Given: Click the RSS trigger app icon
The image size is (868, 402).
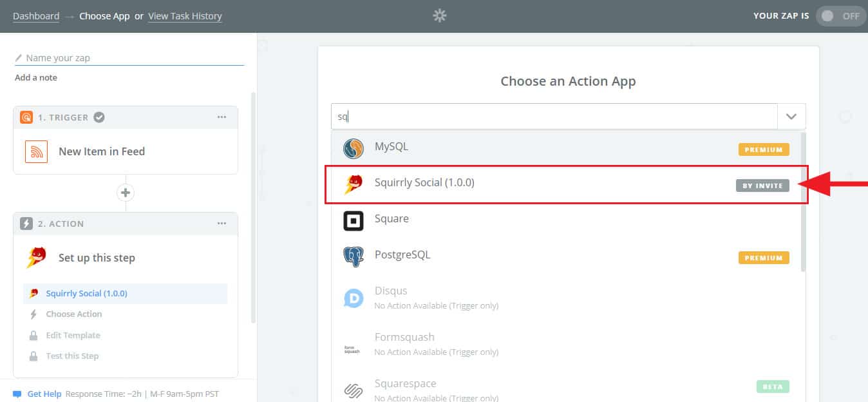Looking at the screenshot, I should coord(26,117).
